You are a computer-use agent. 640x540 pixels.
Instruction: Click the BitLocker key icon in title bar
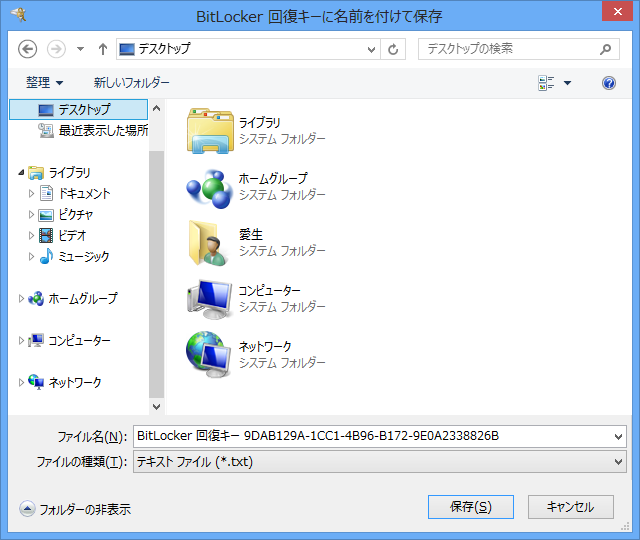pyautogui.click(x=19, y=15)
